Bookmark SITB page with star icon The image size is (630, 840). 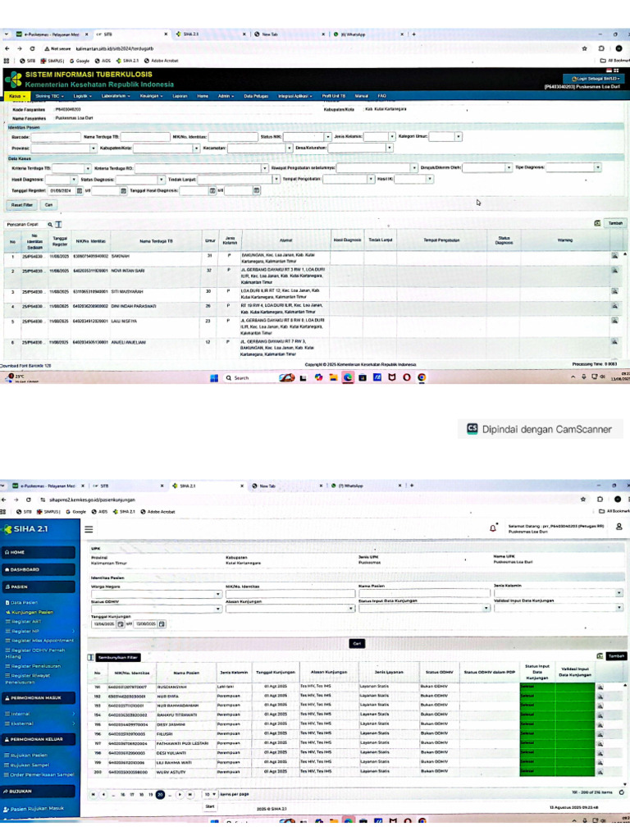[x=584, y=48]
